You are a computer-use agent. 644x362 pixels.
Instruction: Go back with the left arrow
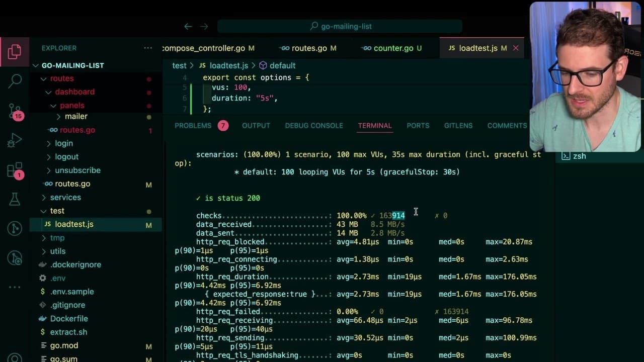pyautogui.click(x=188, y=26)
